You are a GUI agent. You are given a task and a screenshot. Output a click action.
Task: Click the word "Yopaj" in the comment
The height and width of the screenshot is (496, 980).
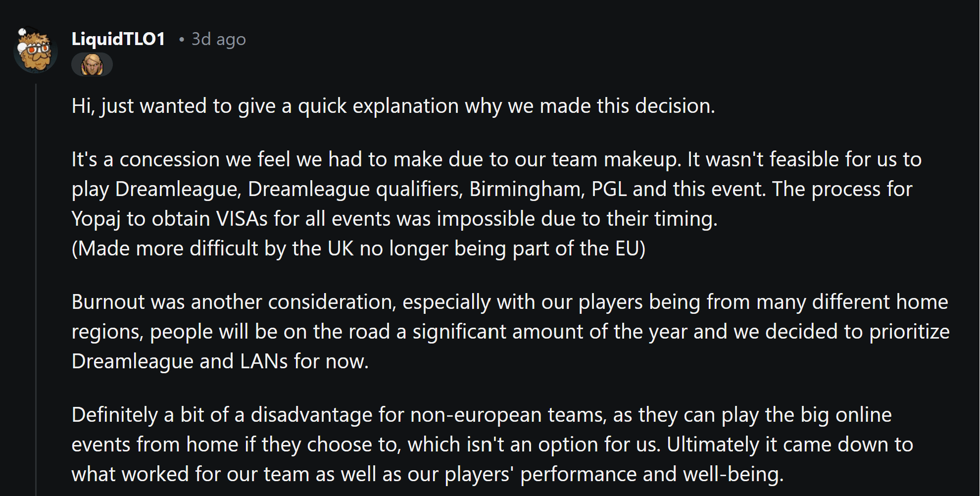click(x=96, y=219)
